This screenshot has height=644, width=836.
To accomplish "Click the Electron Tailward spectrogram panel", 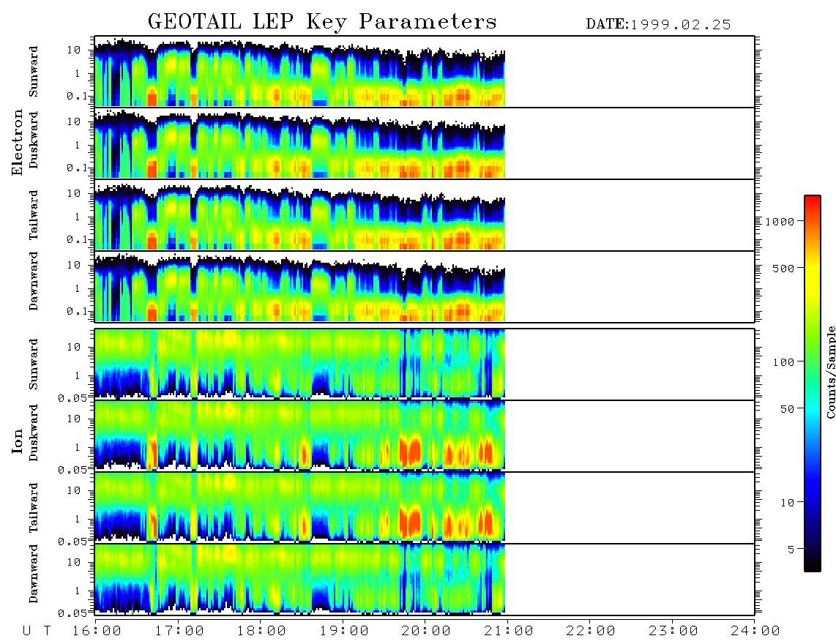I will pos(425,215).
